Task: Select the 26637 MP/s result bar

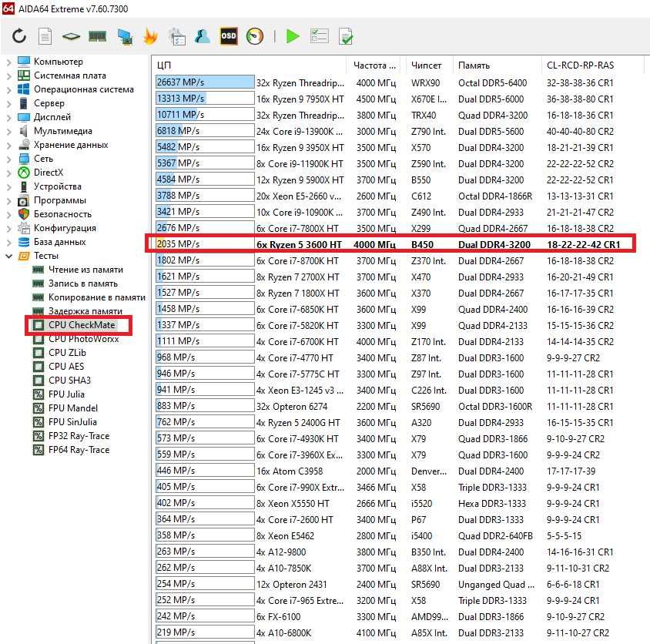Action: point(205,82)
